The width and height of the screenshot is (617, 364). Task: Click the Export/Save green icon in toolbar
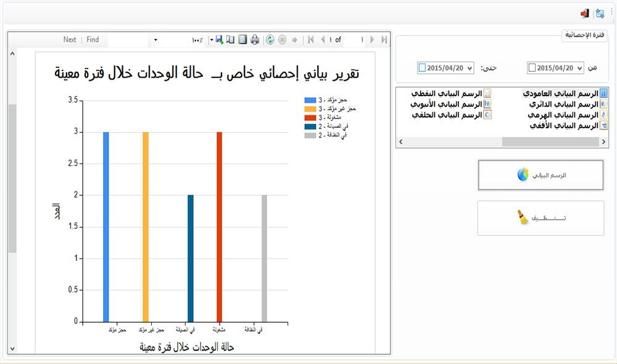click(x=219, y=39)
